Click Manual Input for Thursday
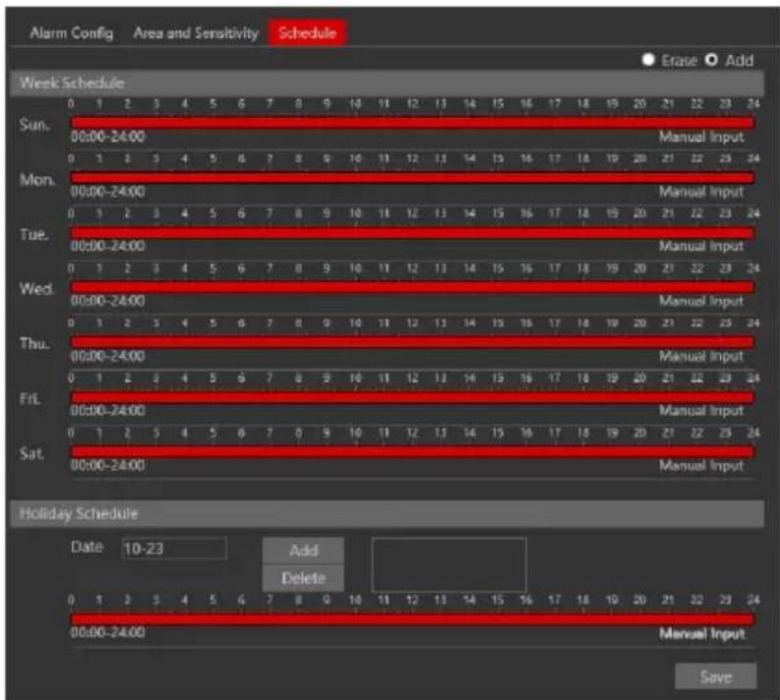This screenshot has width=780, height=700. click(x=701, y=356)
